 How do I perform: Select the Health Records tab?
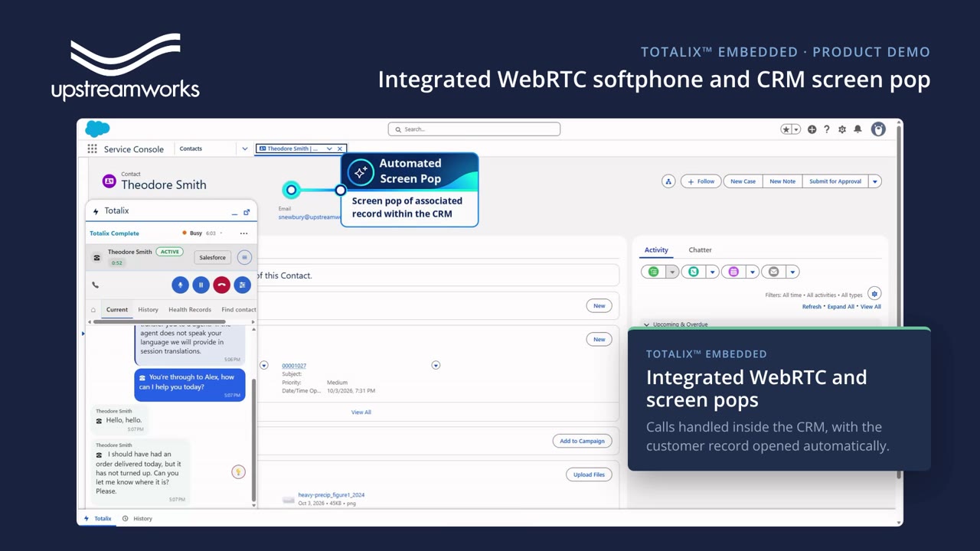tap(190, 310)
